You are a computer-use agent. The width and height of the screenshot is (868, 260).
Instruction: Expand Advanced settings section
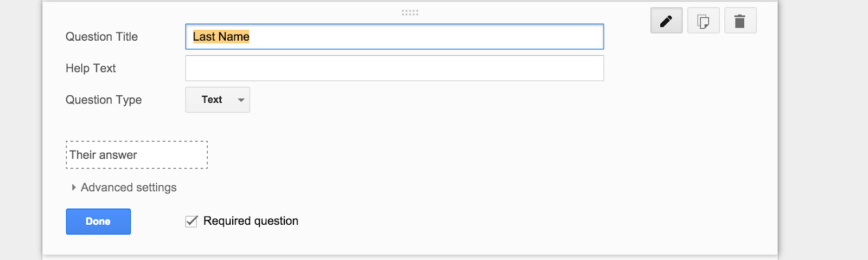(x=129, y=187)
